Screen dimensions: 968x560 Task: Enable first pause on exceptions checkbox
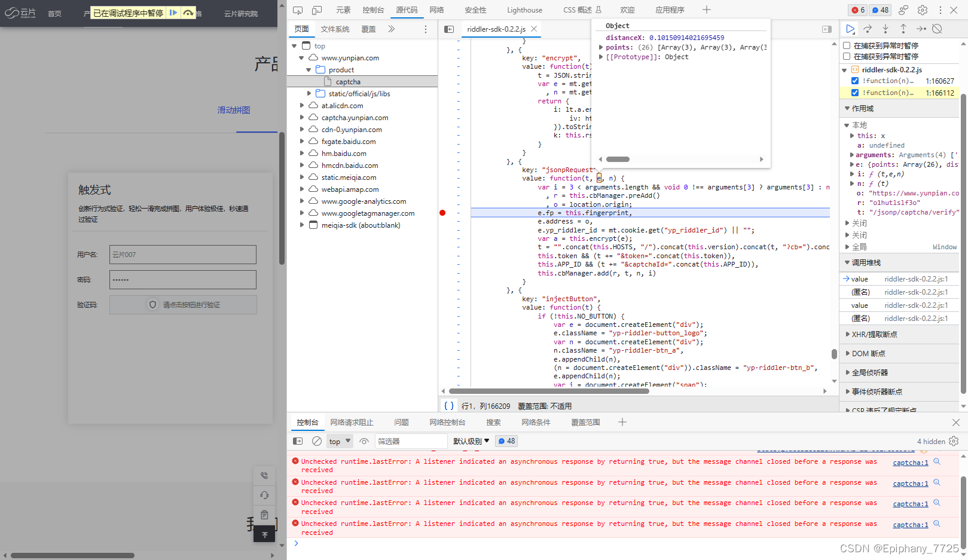pyautogui.click(x=847, y=45)
